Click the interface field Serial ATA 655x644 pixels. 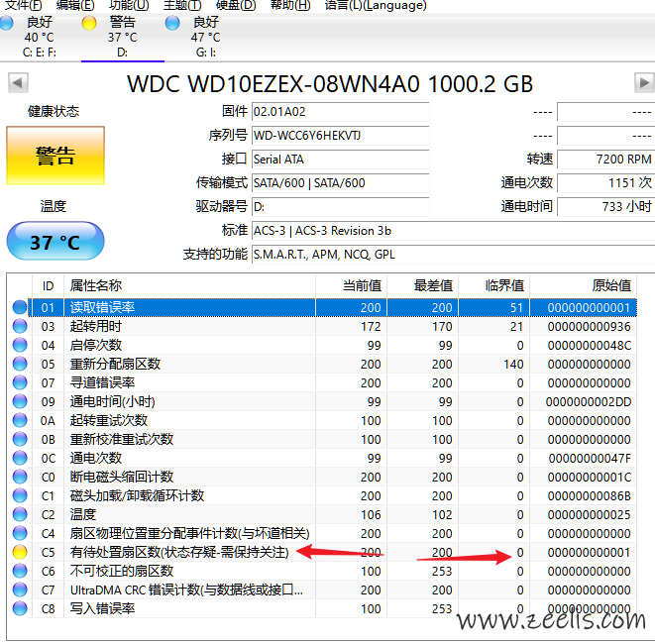[x=341, y=160]
